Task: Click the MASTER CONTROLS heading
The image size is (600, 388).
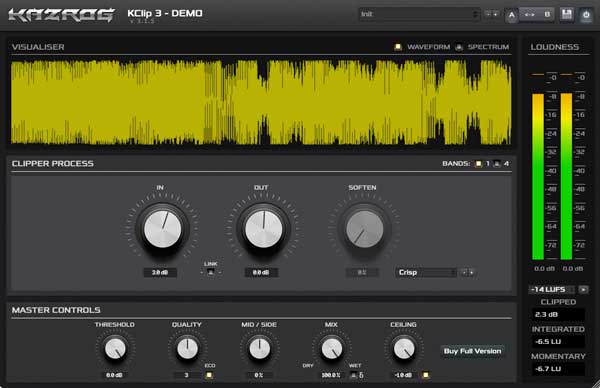Action: pos(56,310)
